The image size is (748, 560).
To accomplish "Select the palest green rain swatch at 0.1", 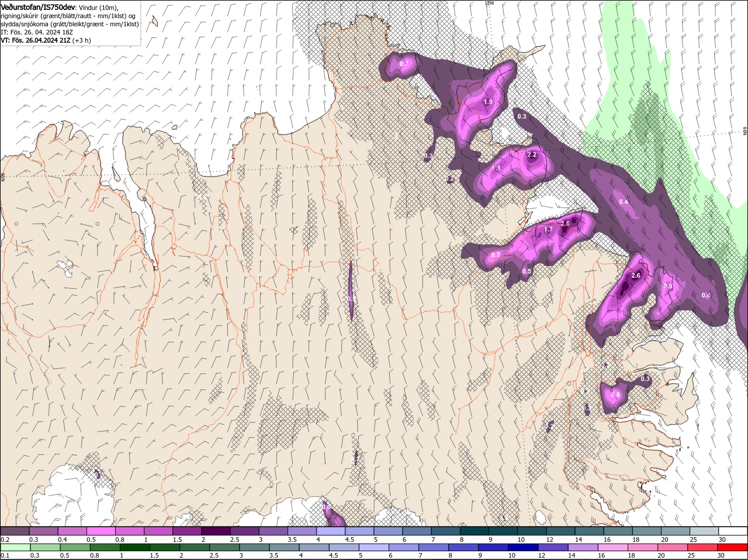I will click(x=15, y=548).
